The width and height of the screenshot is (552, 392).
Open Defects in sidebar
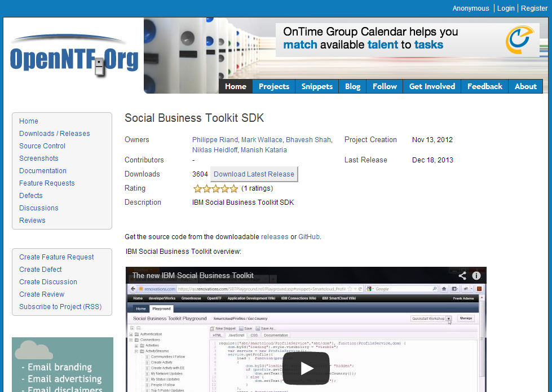pos(30,196)
